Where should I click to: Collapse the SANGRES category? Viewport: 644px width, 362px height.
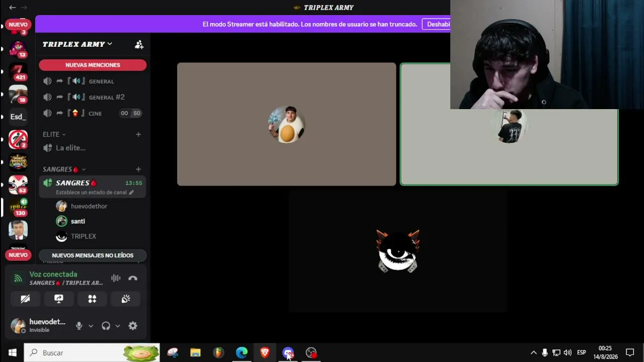pos(64,169)
